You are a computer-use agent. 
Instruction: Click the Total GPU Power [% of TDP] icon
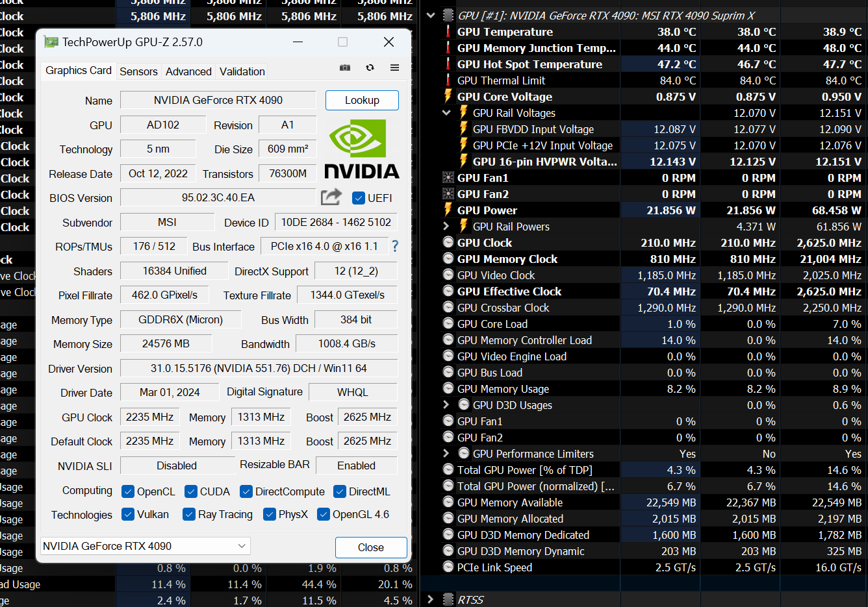448,470
